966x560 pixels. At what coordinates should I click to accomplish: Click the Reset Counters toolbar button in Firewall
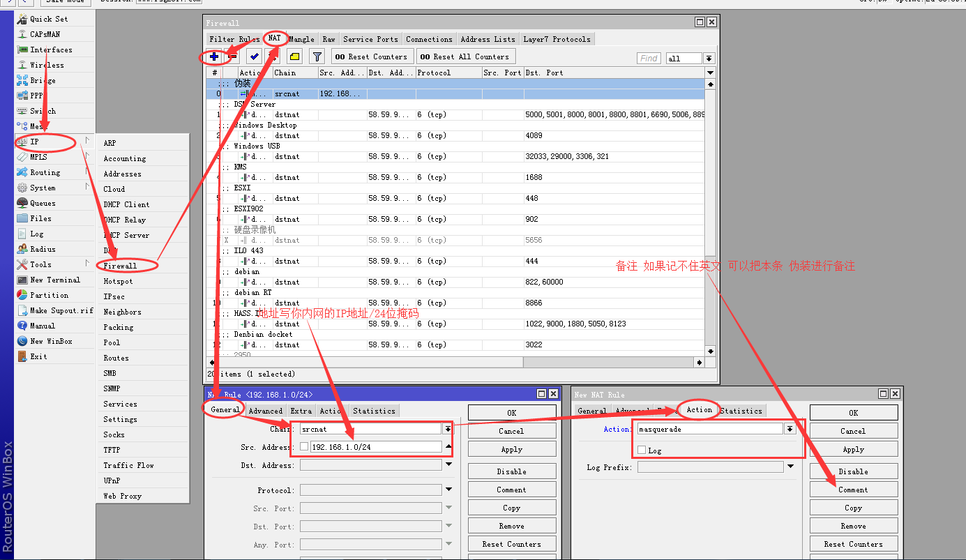[x=372, y=56]
